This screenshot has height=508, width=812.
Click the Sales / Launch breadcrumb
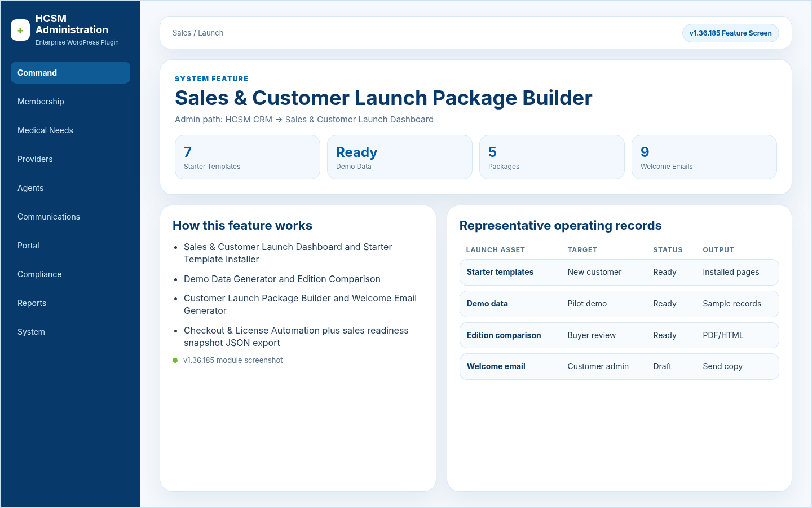(198, 33)
